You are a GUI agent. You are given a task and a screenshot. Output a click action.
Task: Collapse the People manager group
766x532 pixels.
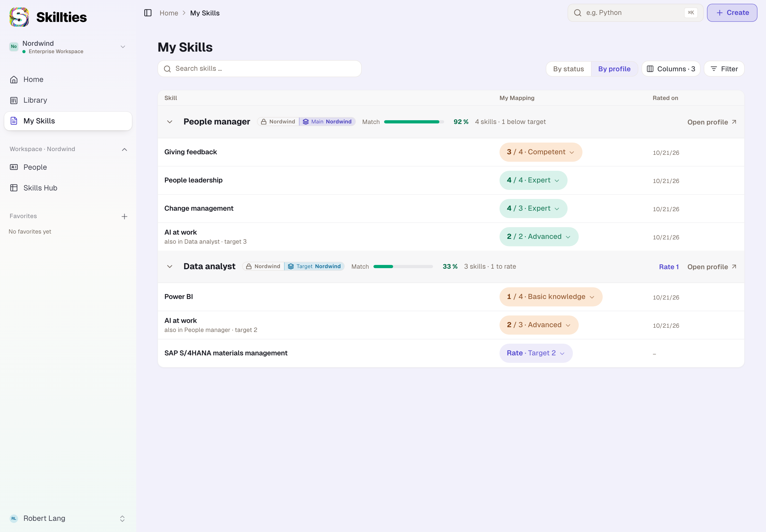(170, 122)
